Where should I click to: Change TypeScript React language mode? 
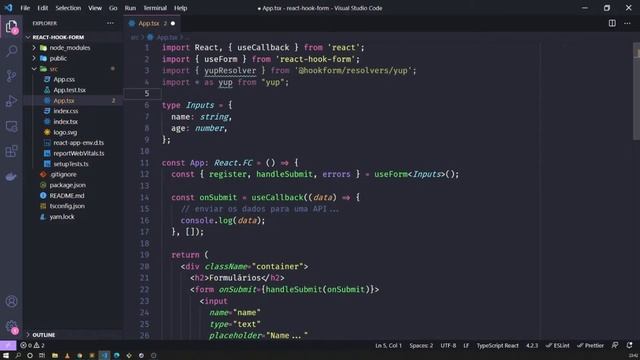(497, 345)
